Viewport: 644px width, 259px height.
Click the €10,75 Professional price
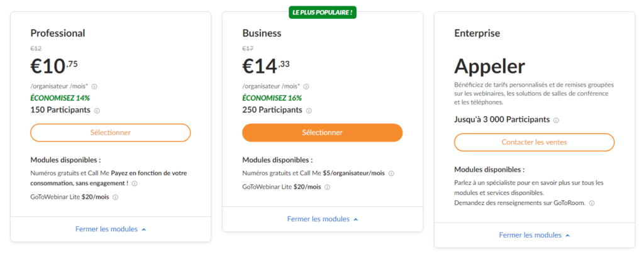tap(54, 66)
